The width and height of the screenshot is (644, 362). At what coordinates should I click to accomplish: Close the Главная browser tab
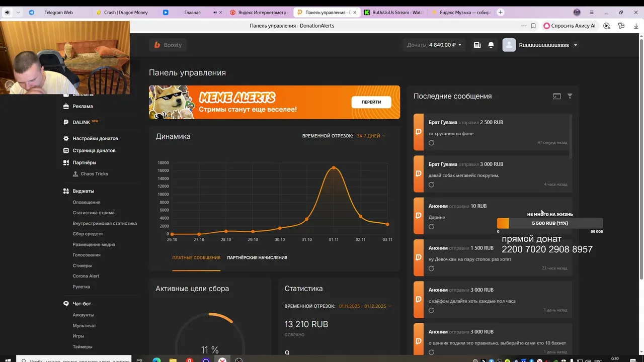(x=221, y=13)
